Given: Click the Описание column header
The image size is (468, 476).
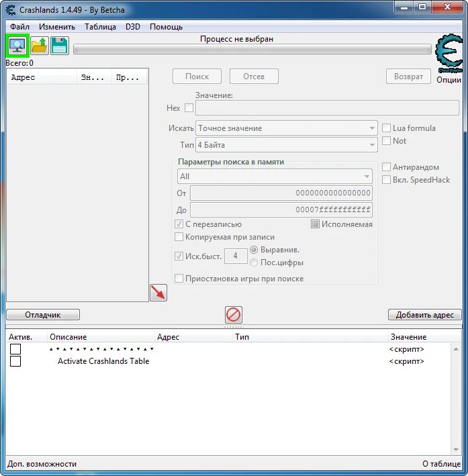Looking at the screenshot, I should [101, 336].
